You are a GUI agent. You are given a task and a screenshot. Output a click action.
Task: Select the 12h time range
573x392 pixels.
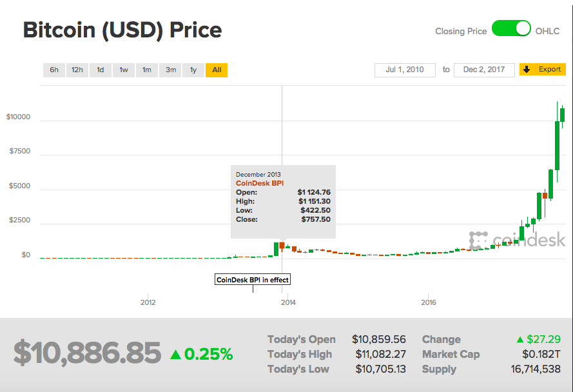pos(77,70)
